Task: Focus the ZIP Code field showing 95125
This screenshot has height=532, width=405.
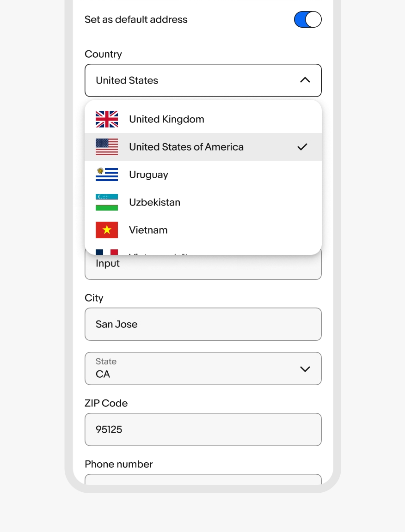Action: 203,429
